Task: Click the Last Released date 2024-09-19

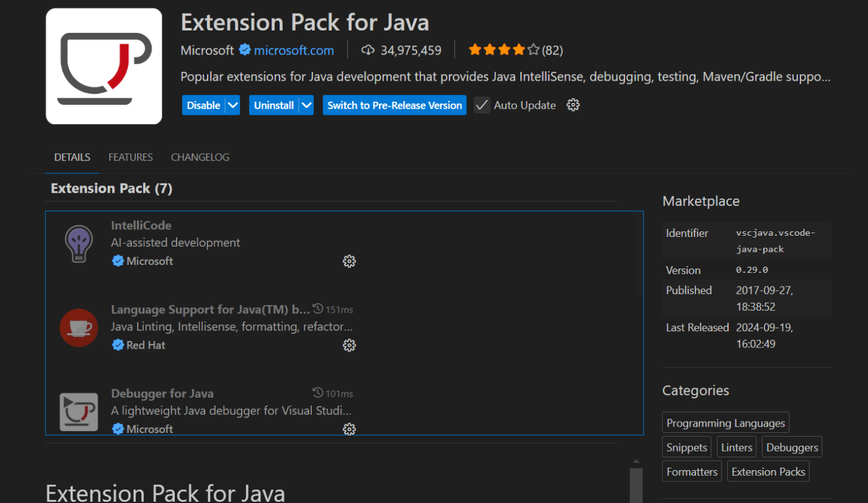Action: click(x=764, y=336)
